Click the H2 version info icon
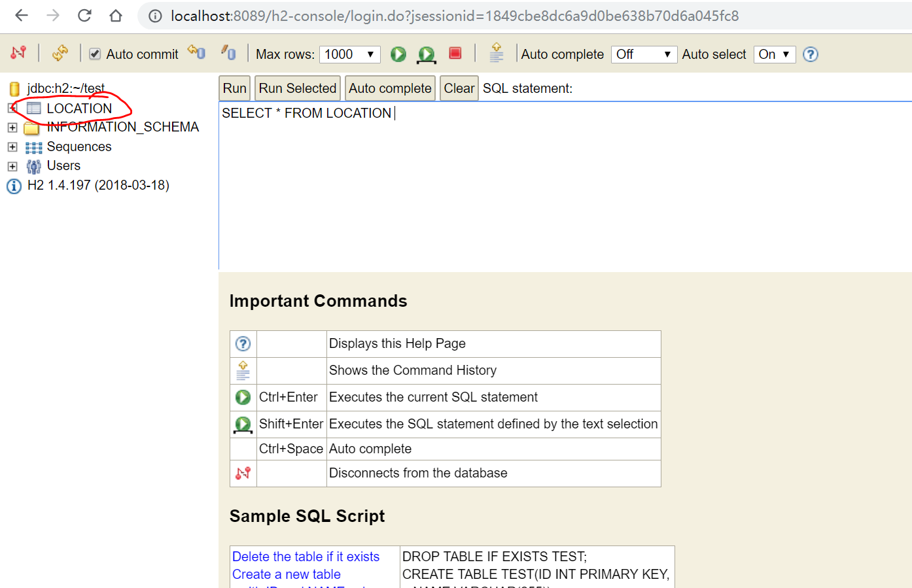This screenshot has height=588, width=912. pos(14,186)
